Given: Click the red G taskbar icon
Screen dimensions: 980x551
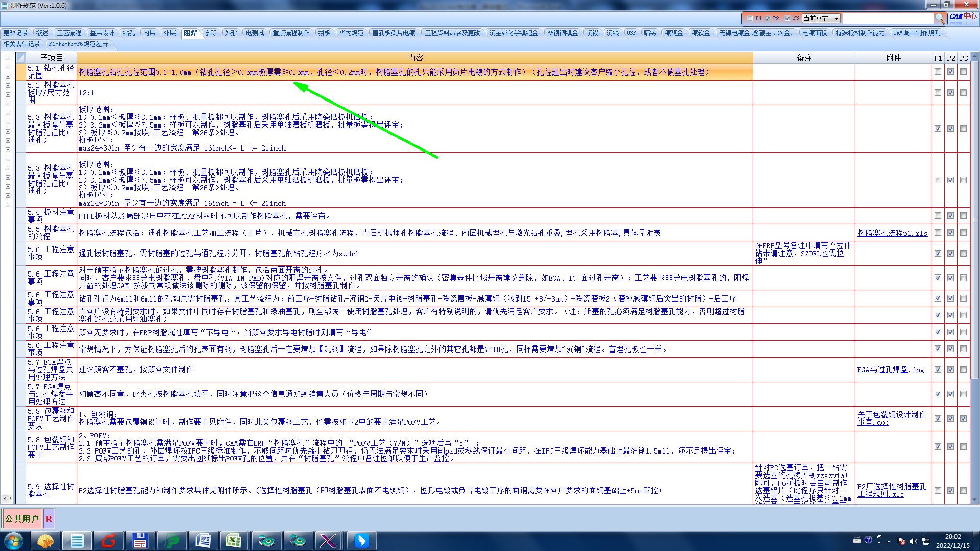Looking at the screenshot, I should (x=108, y=540).
